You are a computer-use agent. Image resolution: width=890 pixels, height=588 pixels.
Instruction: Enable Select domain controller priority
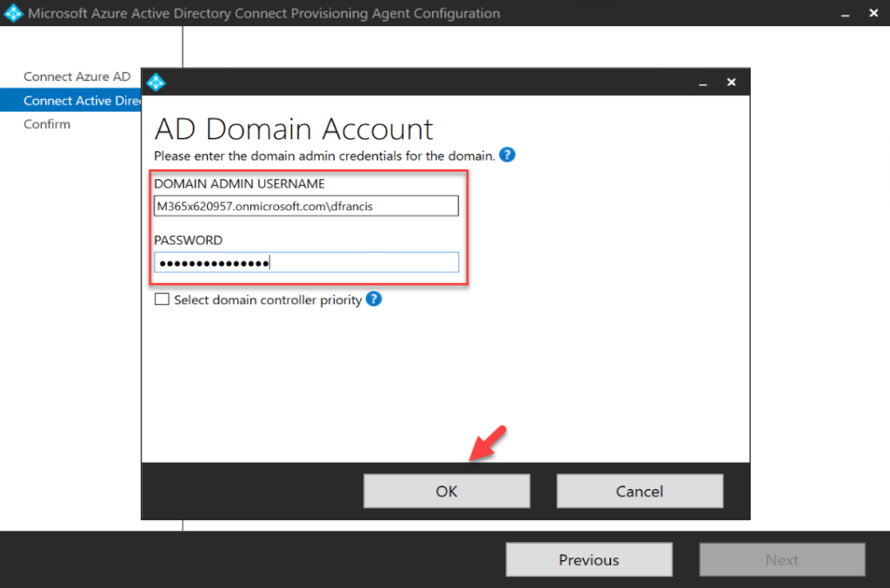point(162,299)
